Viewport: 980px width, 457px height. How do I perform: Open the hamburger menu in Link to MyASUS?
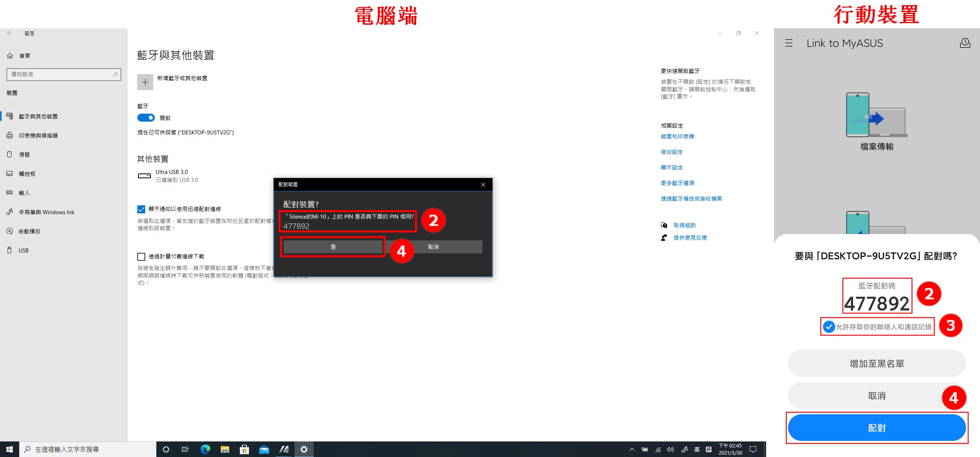[789, 43]
